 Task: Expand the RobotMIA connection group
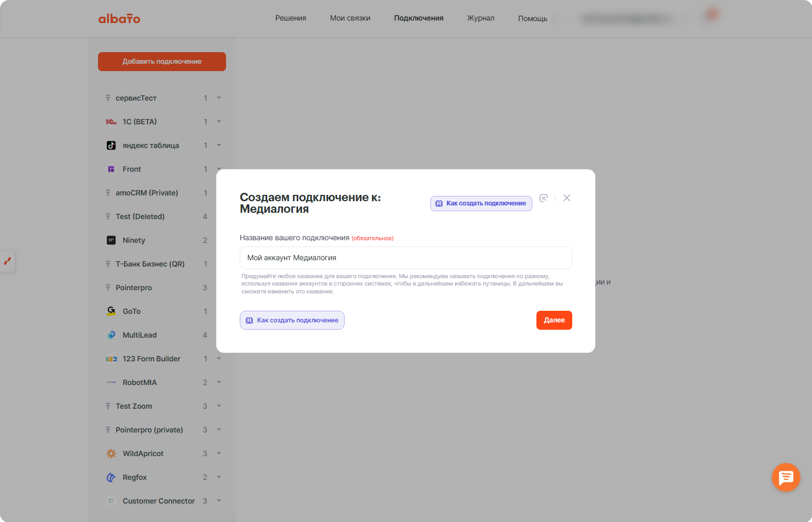(219, 382)
